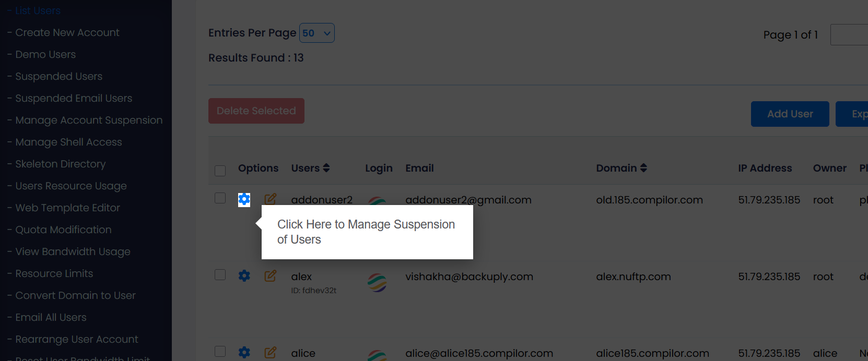
Task: Click the edit pencil icon for addonuser2
Action: click(x=270, y=199)
